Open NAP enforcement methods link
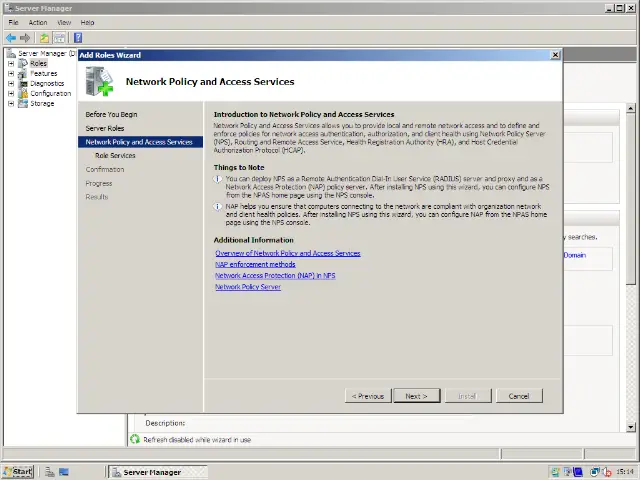The height and width of the screenshot is (480, 640). 255,264
